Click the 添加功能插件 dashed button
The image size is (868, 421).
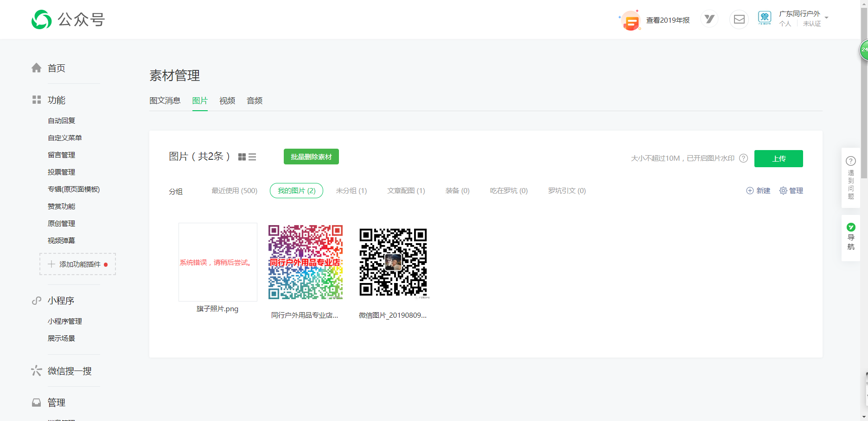pyautogui.click(x=77, y=264)
